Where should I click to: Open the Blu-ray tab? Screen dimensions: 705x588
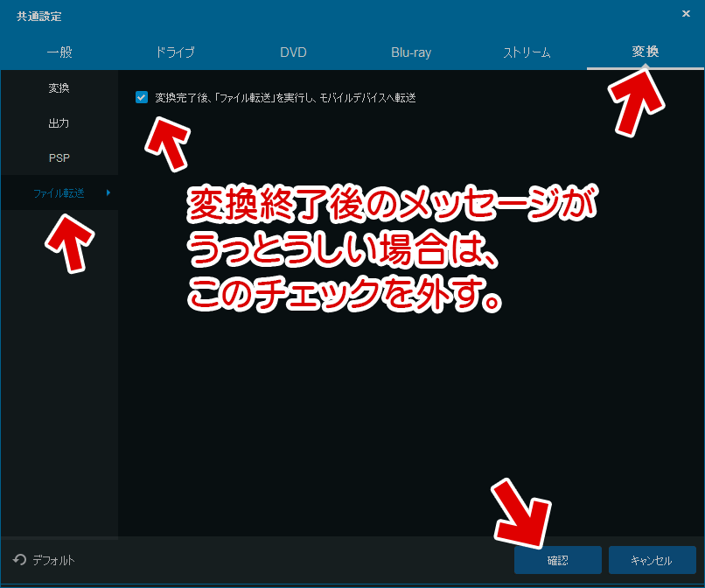(x=411, y=52)
